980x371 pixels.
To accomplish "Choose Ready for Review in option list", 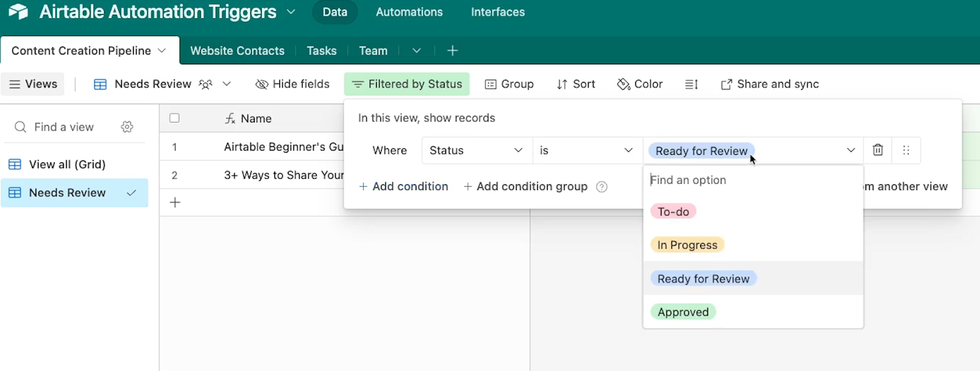I will point(704,279).
